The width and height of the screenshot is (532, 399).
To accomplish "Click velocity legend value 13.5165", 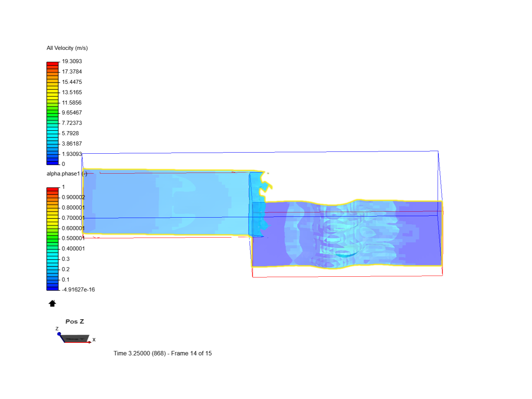I will (x=72, y=92).
